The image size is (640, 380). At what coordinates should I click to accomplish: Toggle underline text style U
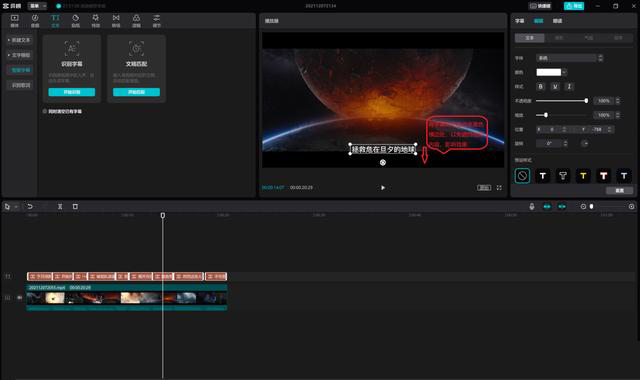[555, 87]
